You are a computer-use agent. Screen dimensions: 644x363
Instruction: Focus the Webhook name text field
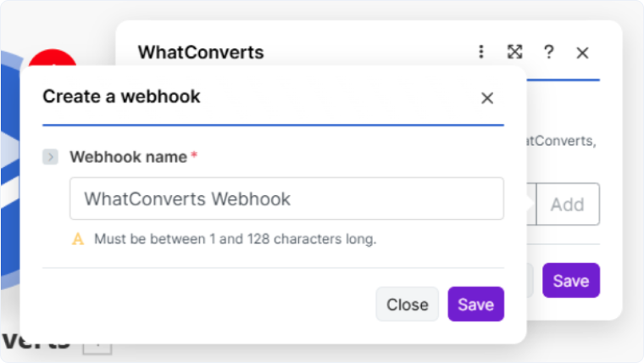tap(286, 198)
